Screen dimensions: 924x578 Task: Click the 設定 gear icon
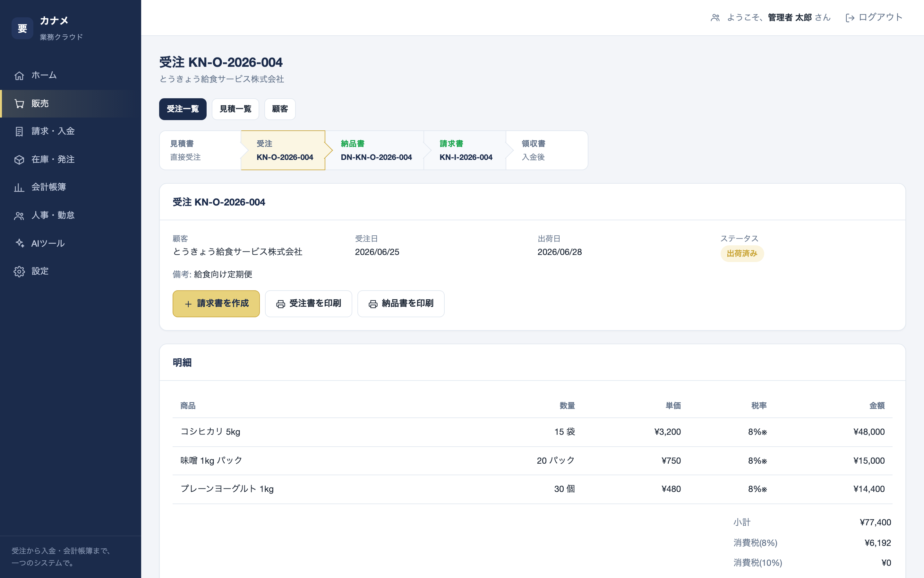(19, 271)
